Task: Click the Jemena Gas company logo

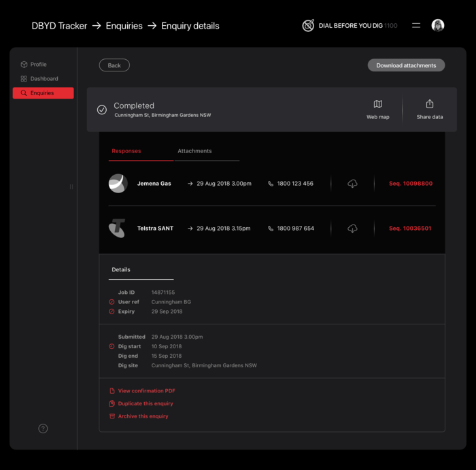Action: [x=118, y=184]
